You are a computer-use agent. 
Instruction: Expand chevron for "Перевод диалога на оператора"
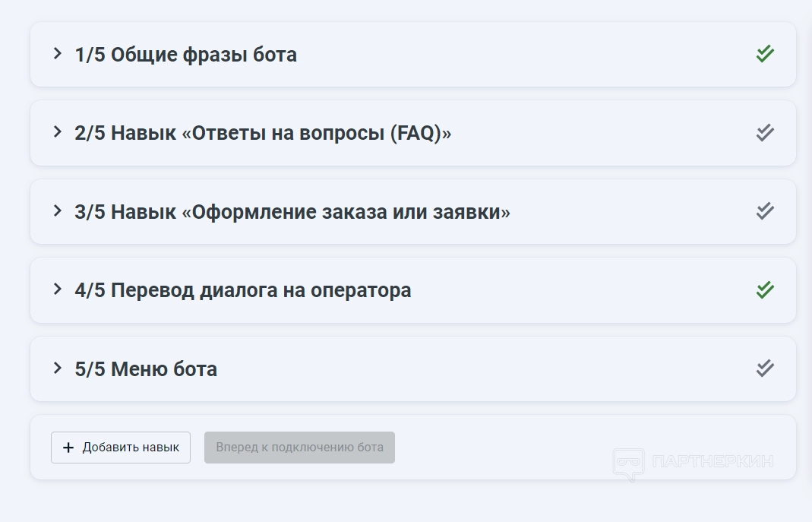pos(57,289)
